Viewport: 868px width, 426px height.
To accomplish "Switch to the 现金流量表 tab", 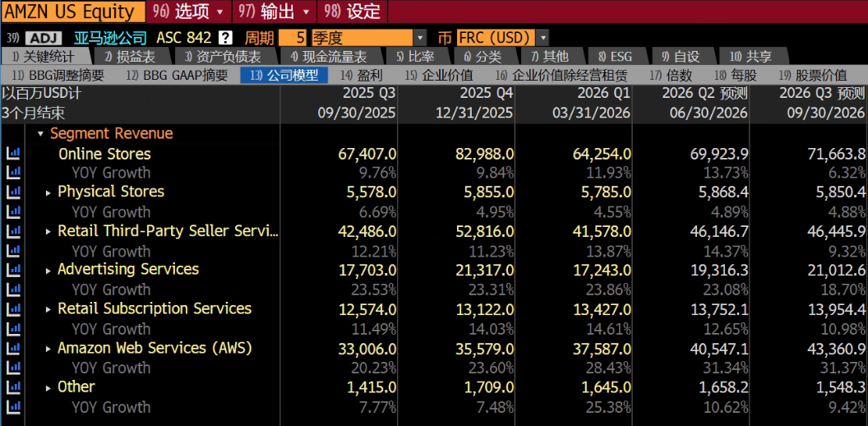I will click(x=328, y=56).
